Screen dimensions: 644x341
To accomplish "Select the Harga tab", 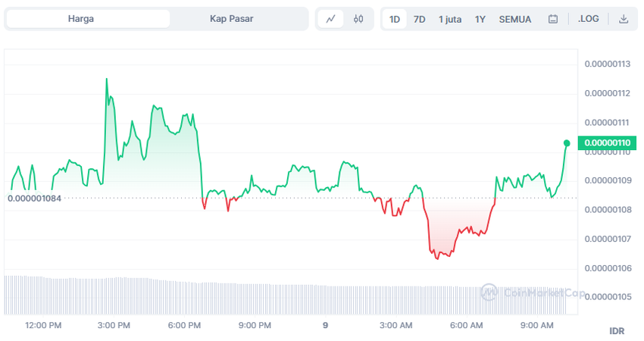I will click(81, 19).
